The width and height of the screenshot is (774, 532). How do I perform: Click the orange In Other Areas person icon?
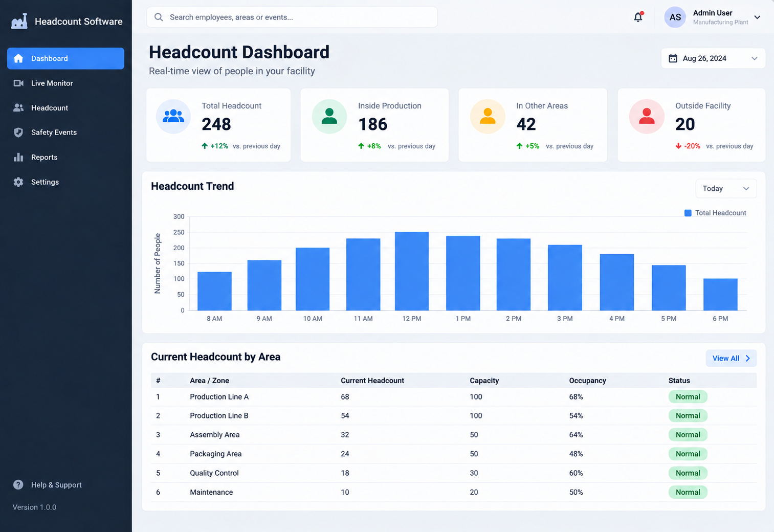(488, 117)
